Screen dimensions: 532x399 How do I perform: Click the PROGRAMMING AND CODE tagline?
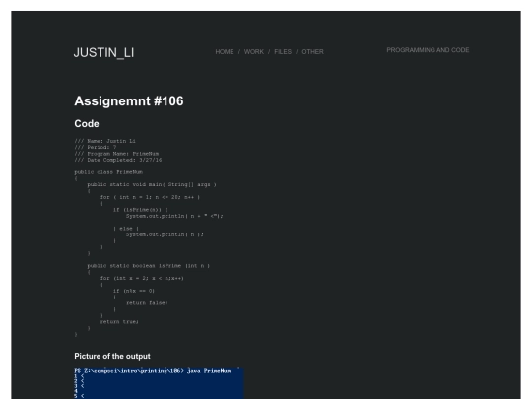428,50
